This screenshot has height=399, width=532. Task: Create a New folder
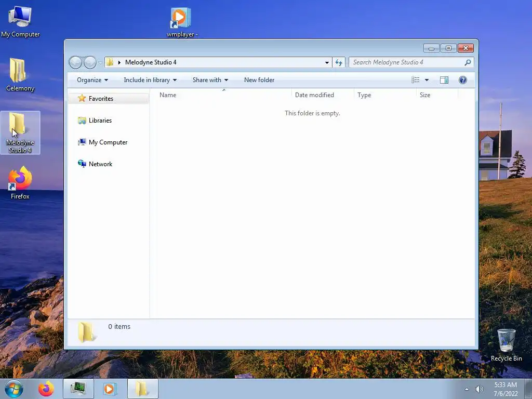[259, 80]
